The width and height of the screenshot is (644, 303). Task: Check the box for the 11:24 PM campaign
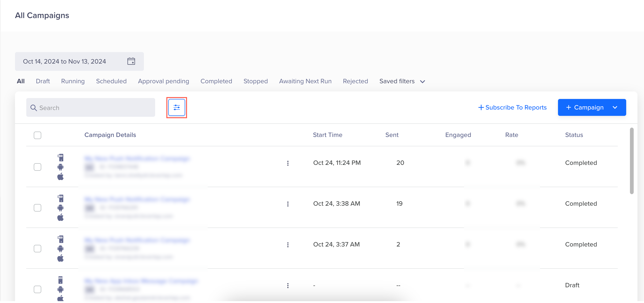tap(37, 167)
